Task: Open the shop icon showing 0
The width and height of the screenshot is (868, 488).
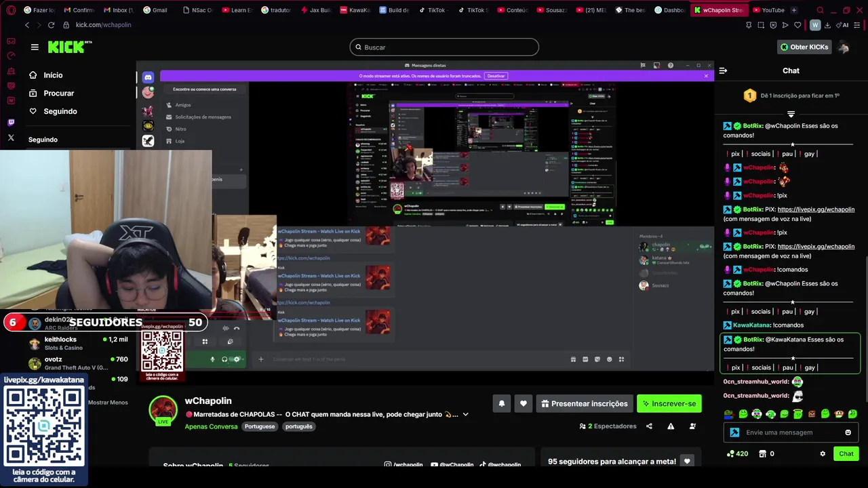Action: (766, 453)
